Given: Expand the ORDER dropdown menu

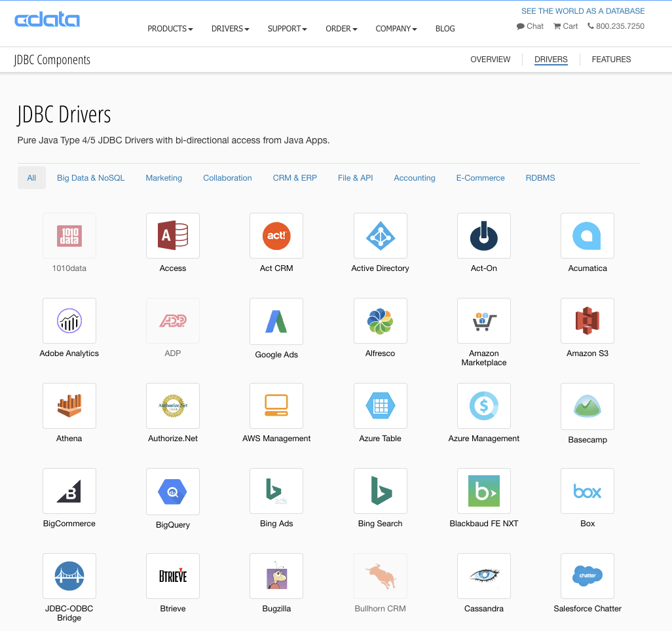Looking at the screenshot, I should pos(341,29).
